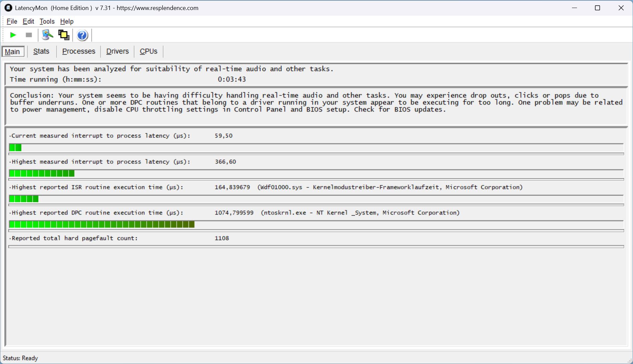Viewport: 633px width, 364px height.
Task: Open the File menu
Action: [12, 21]
